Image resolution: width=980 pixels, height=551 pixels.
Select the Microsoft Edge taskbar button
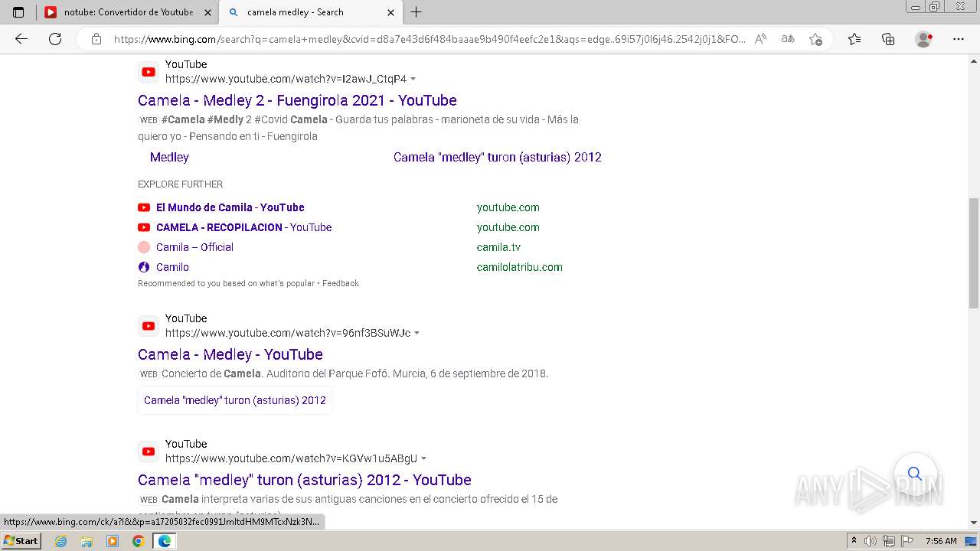[165, 541]
